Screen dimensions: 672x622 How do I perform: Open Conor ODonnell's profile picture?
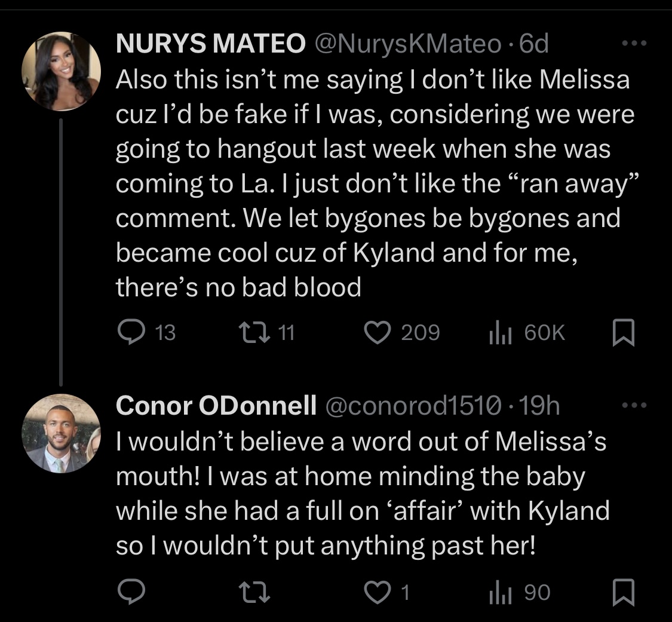(x=62, y=433)
